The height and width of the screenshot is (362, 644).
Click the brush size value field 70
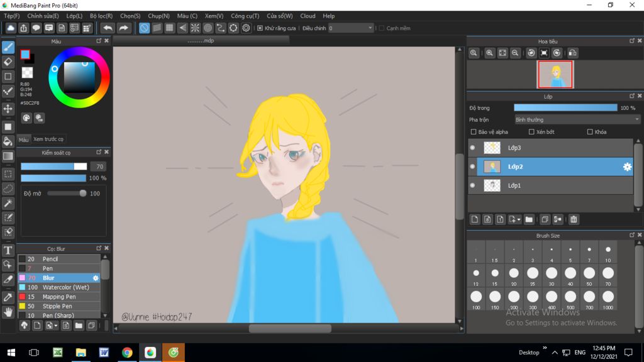(x=99, y=167)
